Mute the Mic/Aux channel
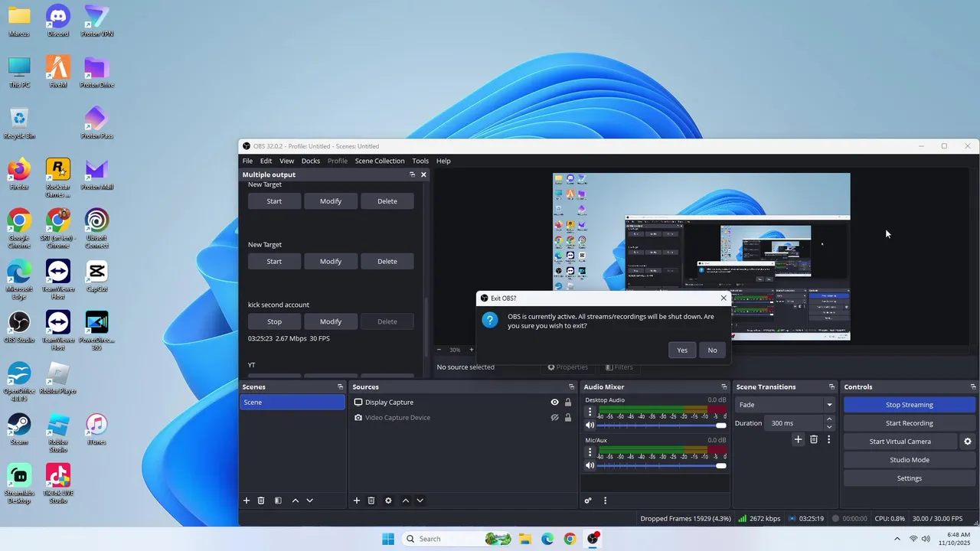 tap(590, 465)
